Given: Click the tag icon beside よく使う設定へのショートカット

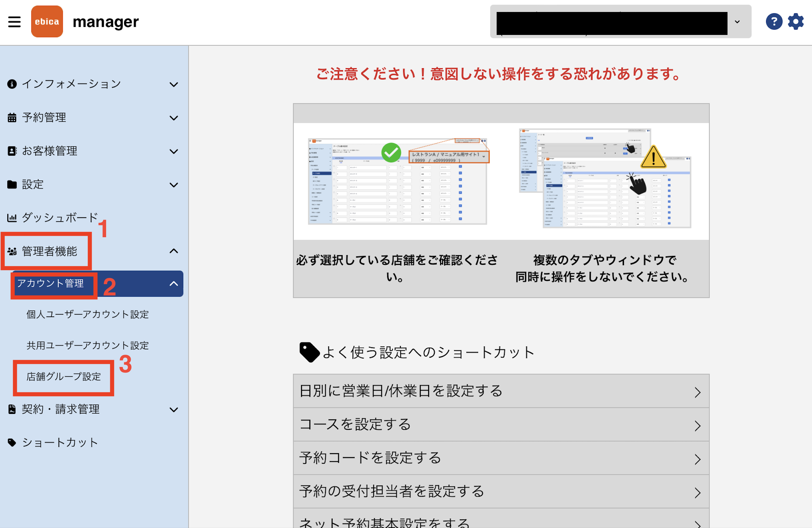Looking at the screenshot, I should (309, 352).
